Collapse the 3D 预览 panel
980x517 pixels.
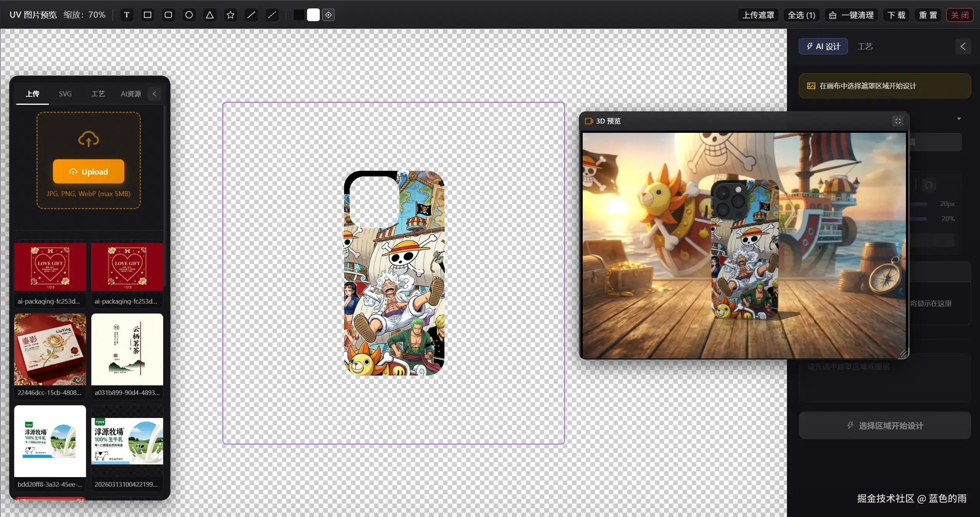pos(897,121)
